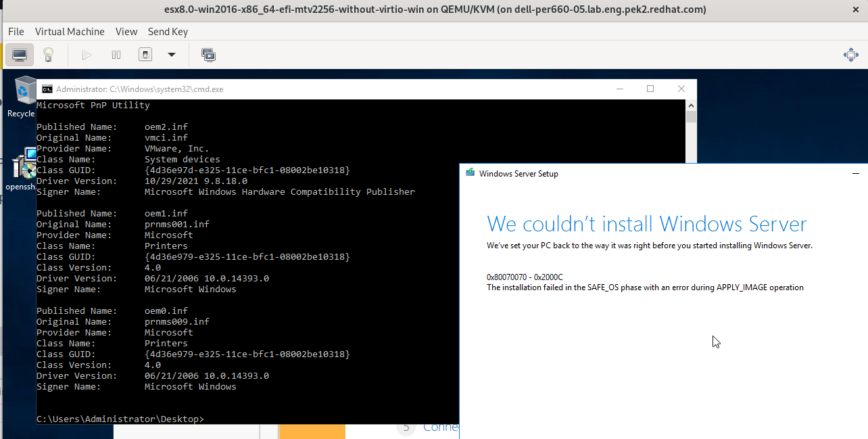Close the virt-manager viewer window
Viewport: 868px width, 439px height.
tap(855, 9)
